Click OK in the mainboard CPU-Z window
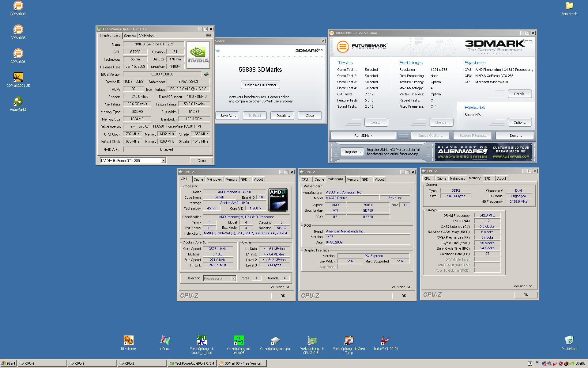 404,296
